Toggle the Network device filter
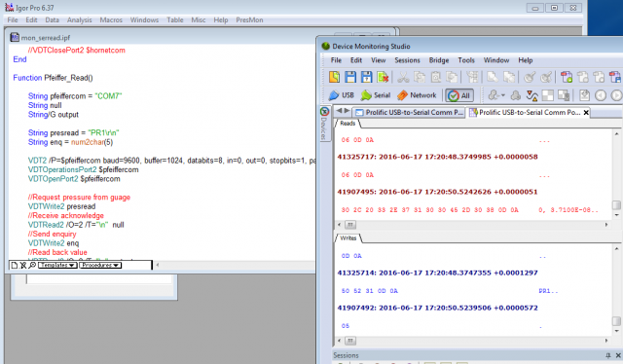Image resolution: width=623 pixels, height=364 pixels. [x=417, y=95]
